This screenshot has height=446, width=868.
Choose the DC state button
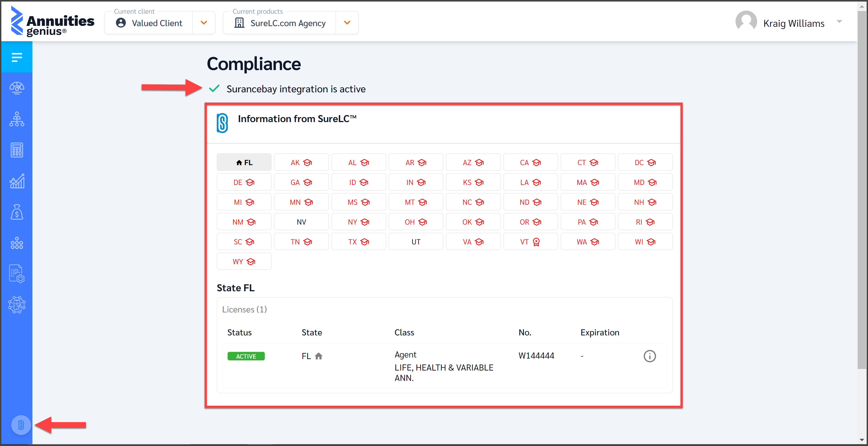645,162
